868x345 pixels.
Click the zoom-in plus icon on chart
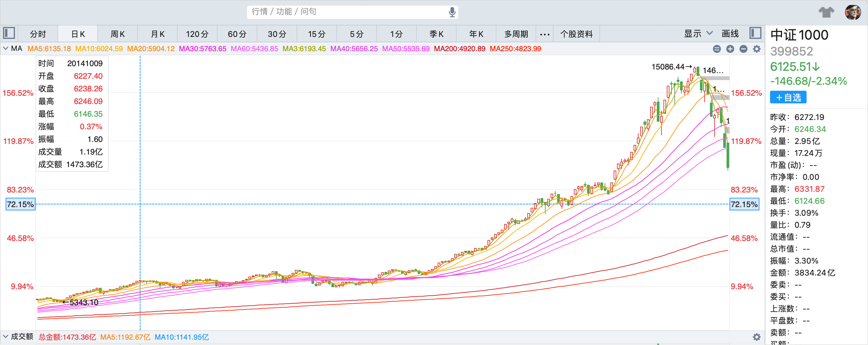pyautogui.click(x=730, y=49)
